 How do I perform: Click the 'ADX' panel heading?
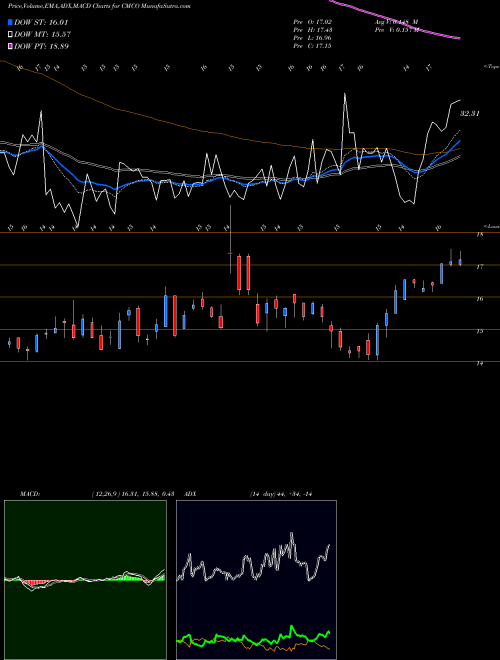[x=191, y=494]
